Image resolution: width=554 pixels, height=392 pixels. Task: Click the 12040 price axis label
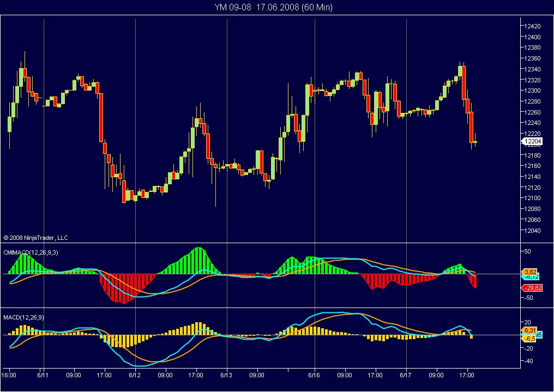tap(532, 230)
